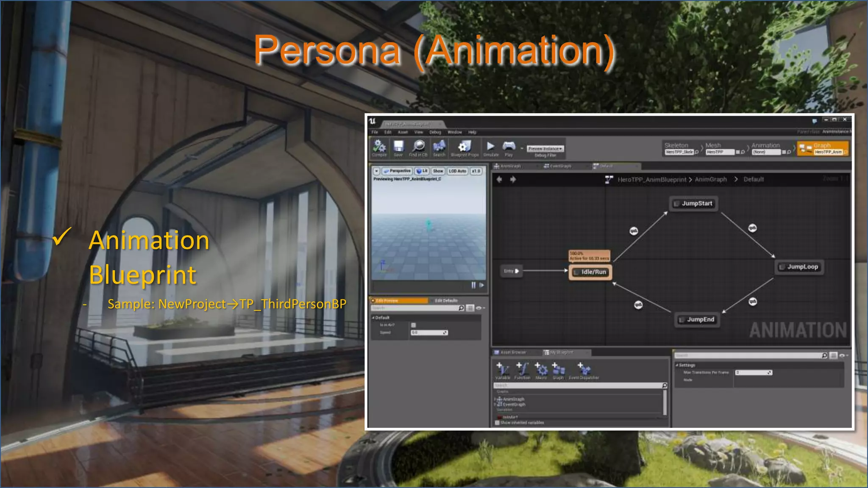Find Mesh asset with magnifier icon

pyautogui.click(x=743, y=152)
